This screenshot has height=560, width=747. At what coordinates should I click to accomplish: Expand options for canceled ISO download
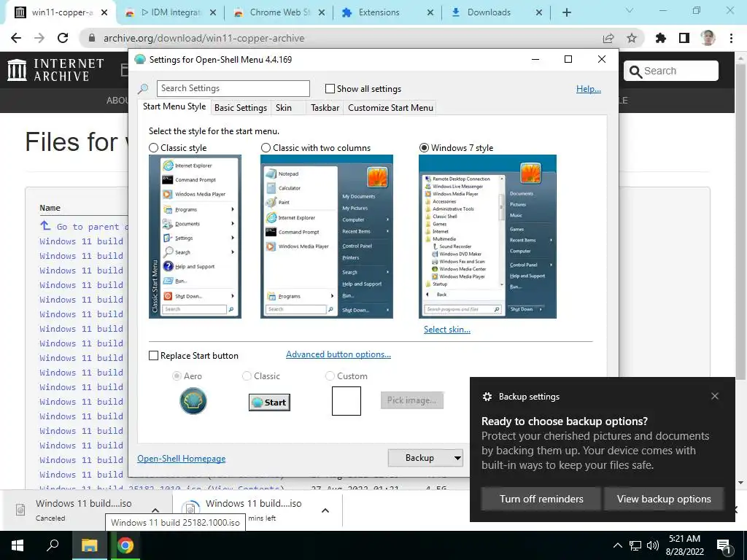coord(155,510)
